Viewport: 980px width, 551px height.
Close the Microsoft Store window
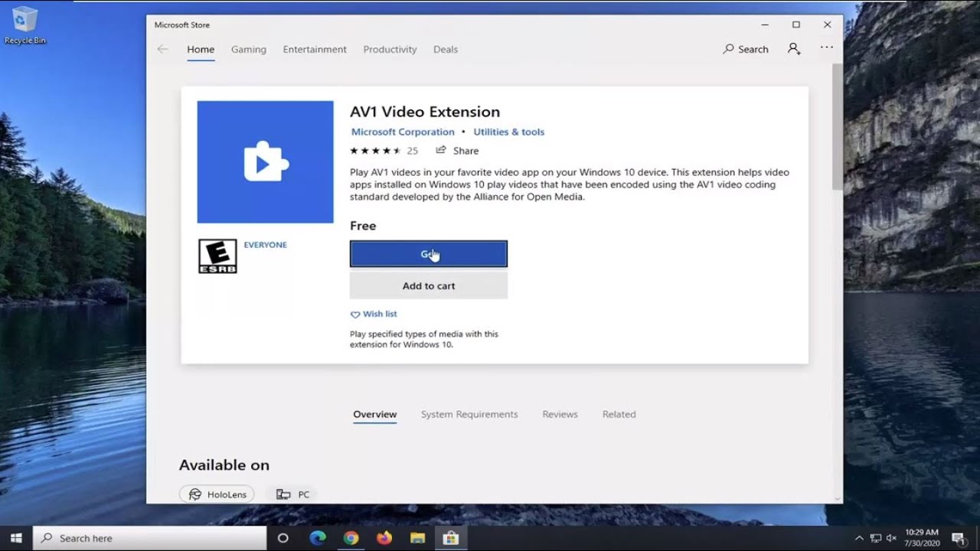coord(828,24)
